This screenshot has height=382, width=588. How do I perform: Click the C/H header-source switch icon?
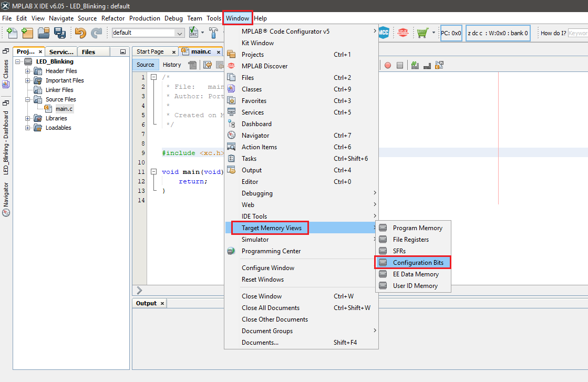(x=439, y=65)
